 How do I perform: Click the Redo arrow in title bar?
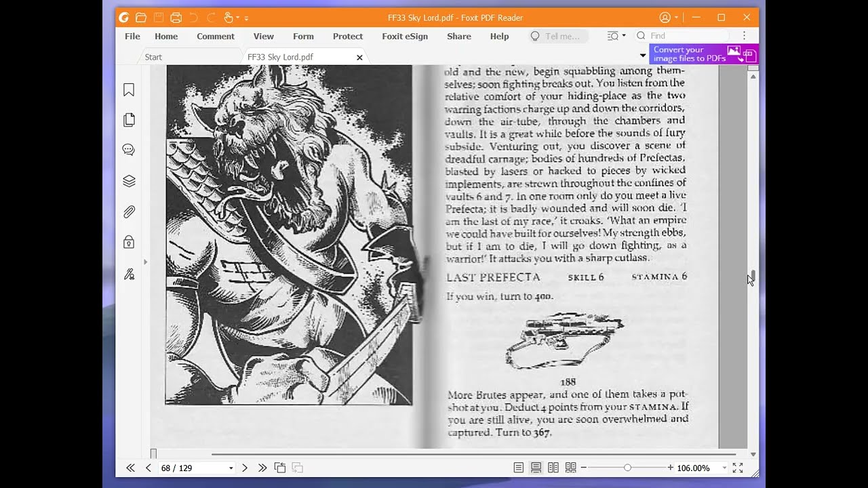point(211,18)
